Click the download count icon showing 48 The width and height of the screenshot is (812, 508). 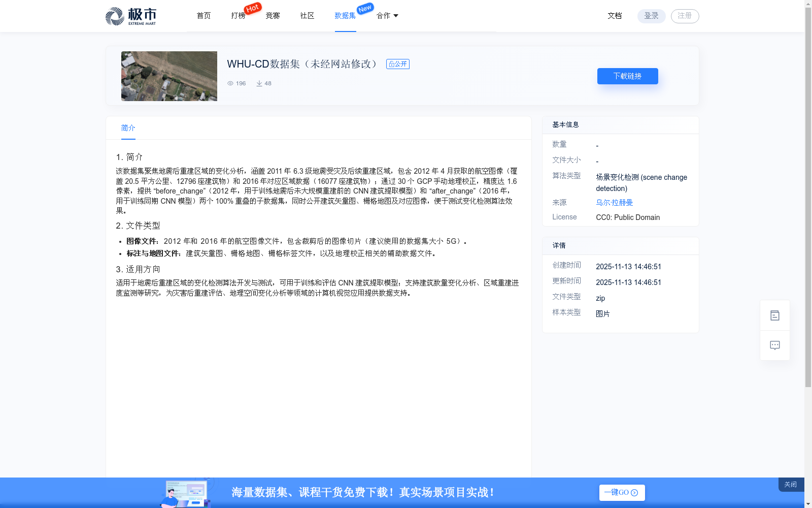[x=259, y=83]
